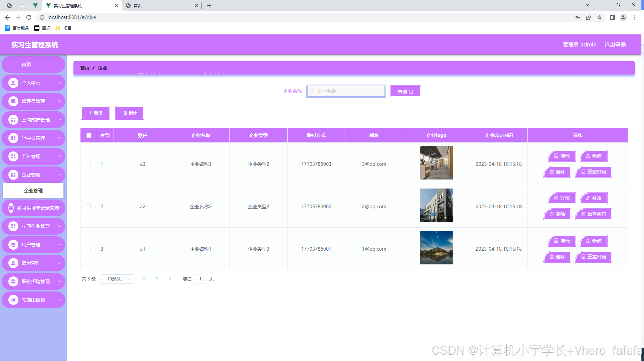Image resolution: width=644 pixels, height=361 pixels.
Task: Select the 企业管理 submenu item
Action: click(33, 191)
